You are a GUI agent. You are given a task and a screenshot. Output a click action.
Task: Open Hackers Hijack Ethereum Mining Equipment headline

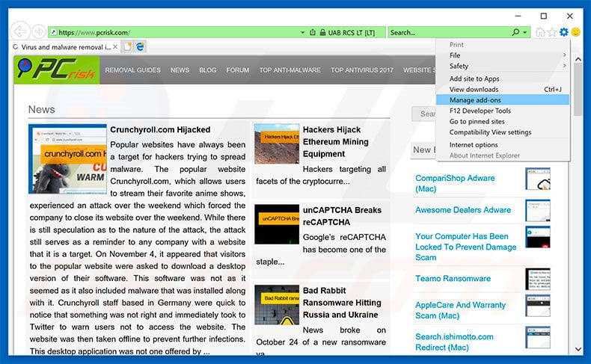(x=336, y=141)
